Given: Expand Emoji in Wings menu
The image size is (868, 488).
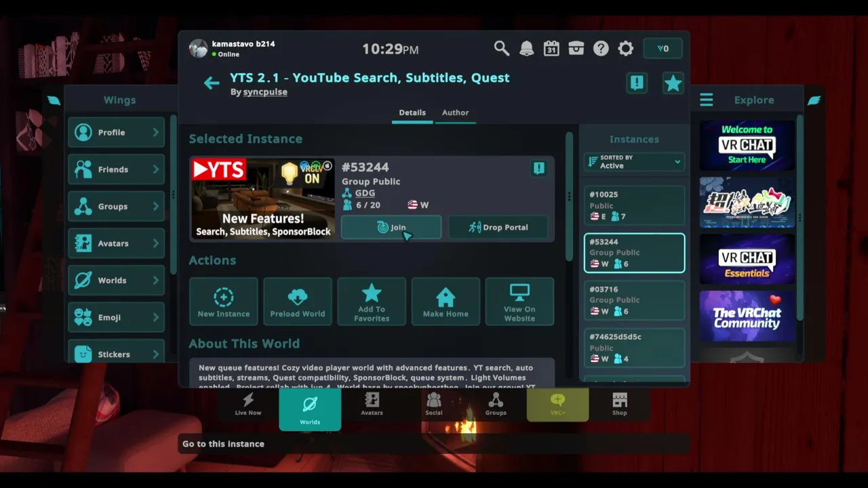Looking at the screenshot, I should (x=117, y=317).
